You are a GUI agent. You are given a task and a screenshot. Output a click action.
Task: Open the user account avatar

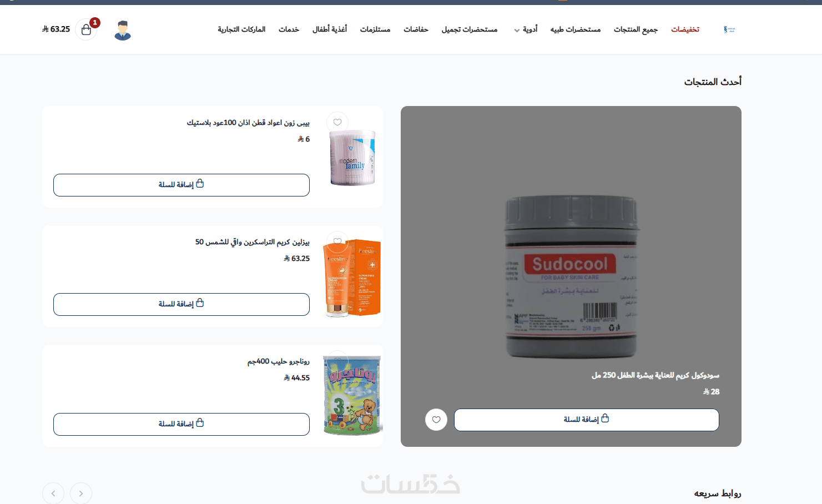(123, 30)
